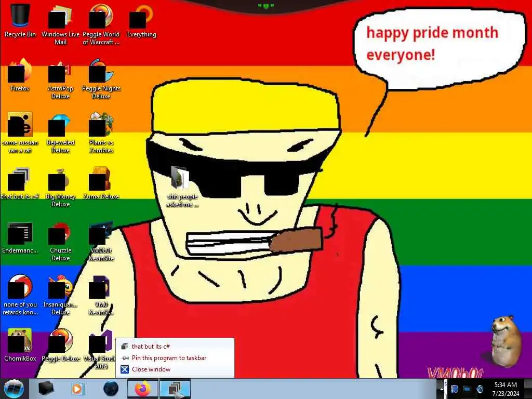This screenshot has height=399, width=532.
Task: Open the Windows Start orb
Action: (14, 389)
